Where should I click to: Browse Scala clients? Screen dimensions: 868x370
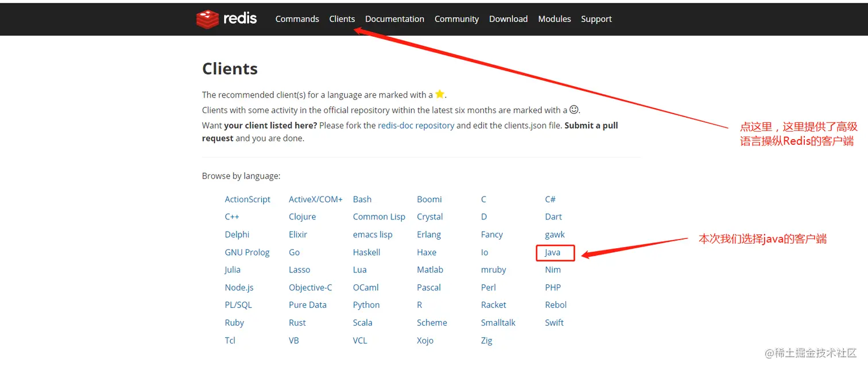click(363, 322)
